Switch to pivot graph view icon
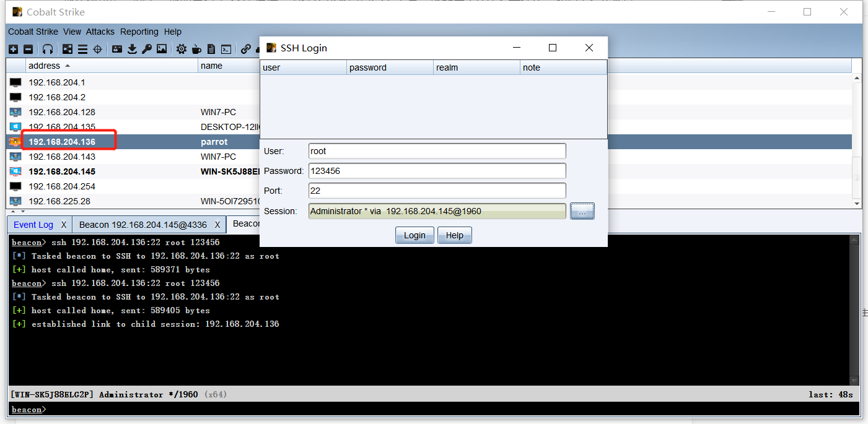Viewport: 868px width, 424px height. pyautogui.click(x=68, y=49)
